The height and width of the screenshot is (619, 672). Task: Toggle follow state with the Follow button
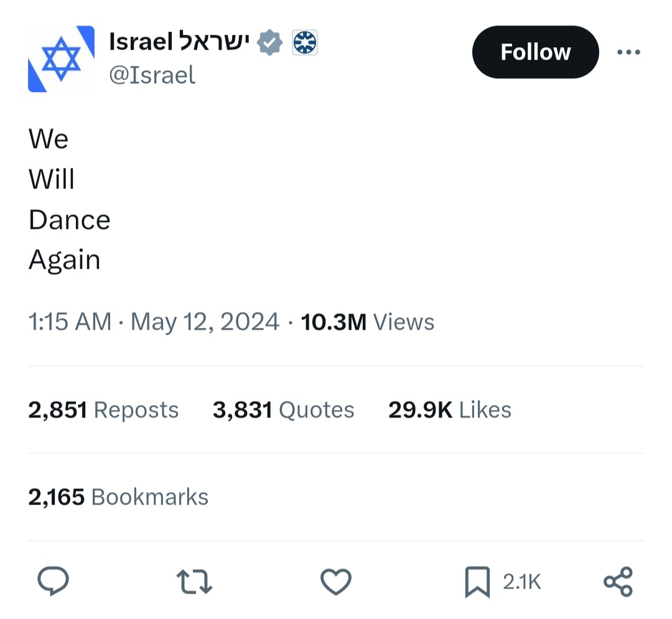[535, 52]
